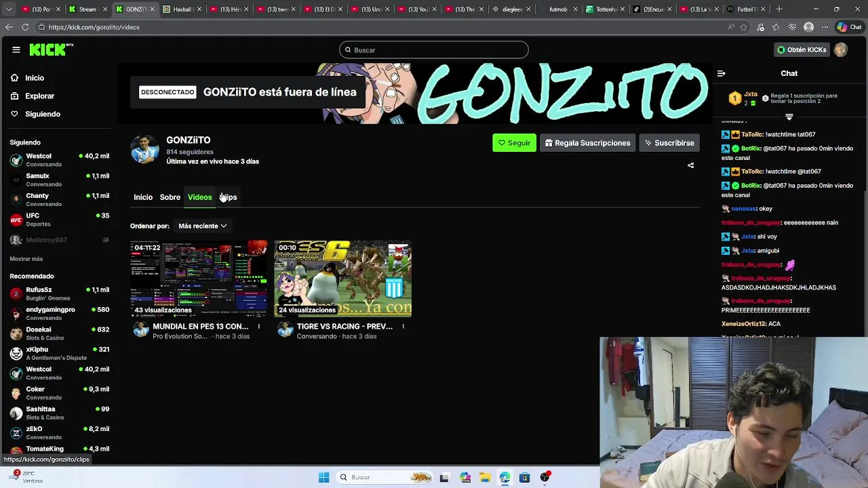The width and height of the screenshot is (868, 488).
Task: Open recommended Dosekai channel
Action: point(59,333)
